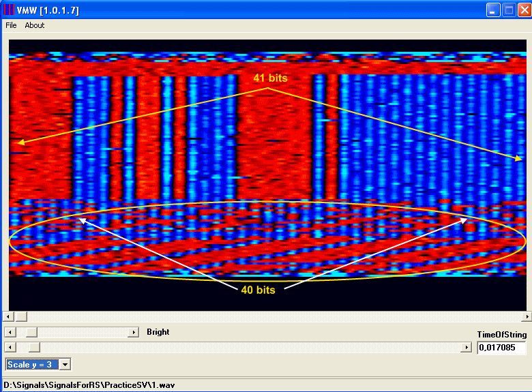The height and width of the screenshot is (392, 532).
Task: Click the spectrogram horizontal scrollbar thumb
Action: click(x=21, y=317)
